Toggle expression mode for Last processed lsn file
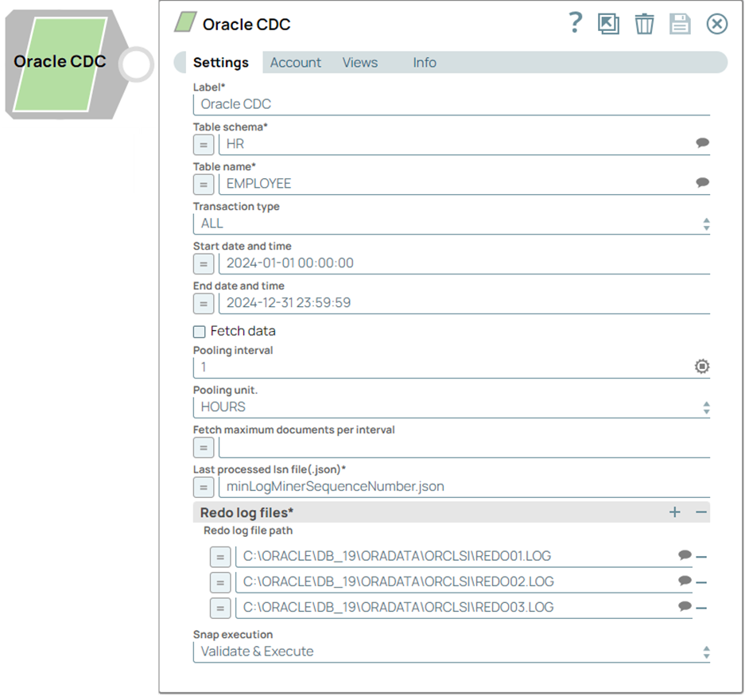Viewport: 749px width, 700px height. coord(204,487)
